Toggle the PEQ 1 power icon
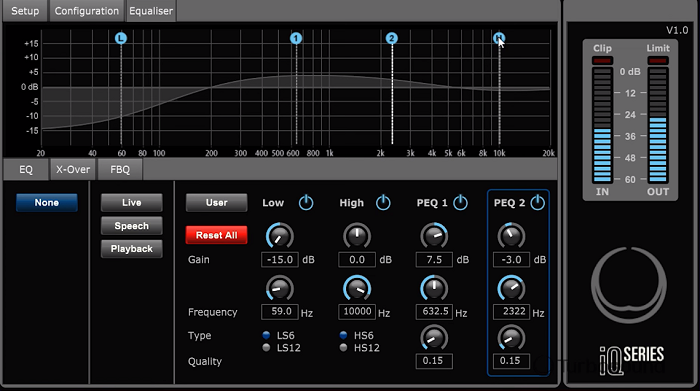Image resolution: width=700 pixels, height=391 pixels. click(460, 203)
